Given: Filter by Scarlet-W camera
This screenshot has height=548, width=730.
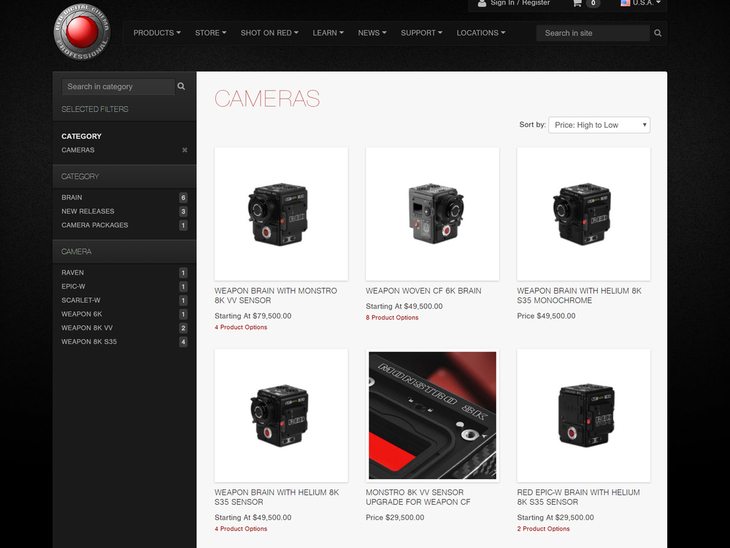Looking at the screenshot, I should [x=81, y=300].
